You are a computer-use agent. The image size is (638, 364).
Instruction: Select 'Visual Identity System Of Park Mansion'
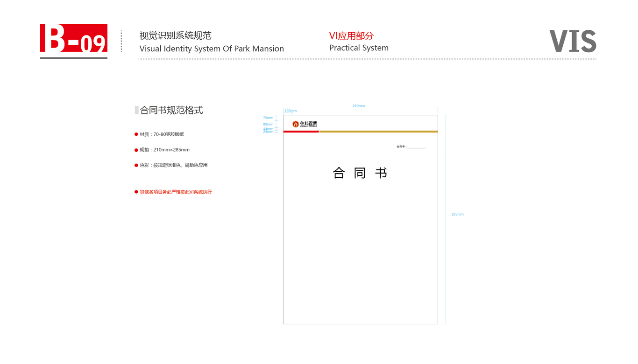click(x=212, y=49)
